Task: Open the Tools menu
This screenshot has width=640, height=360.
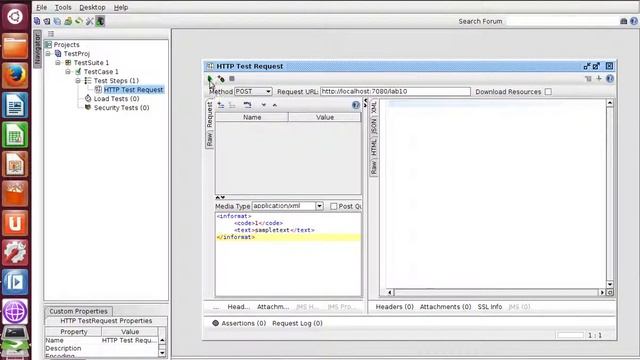Action: click(x=63, y=7)
